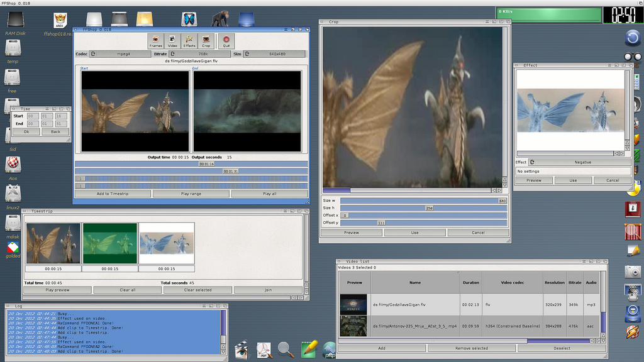Open the Effects tool icon
This screenshot has height=362, width=644.
coord(189,41)
